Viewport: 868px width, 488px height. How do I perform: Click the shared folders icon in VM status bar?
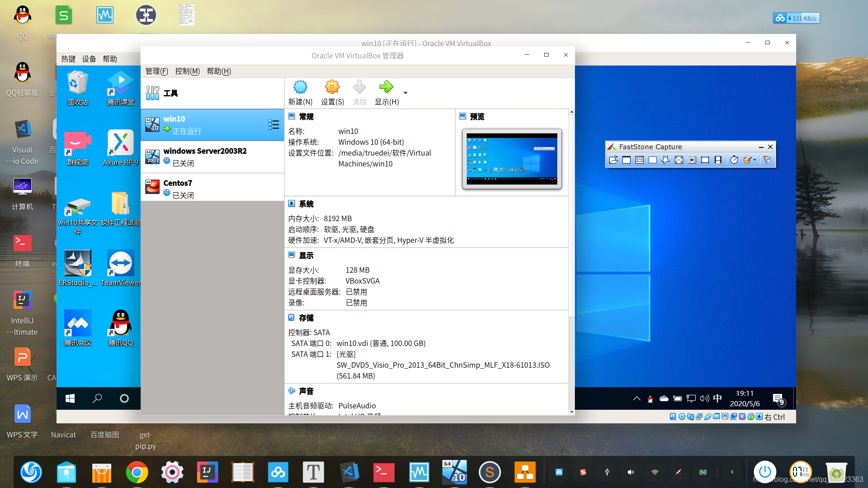tap(716, 417)
